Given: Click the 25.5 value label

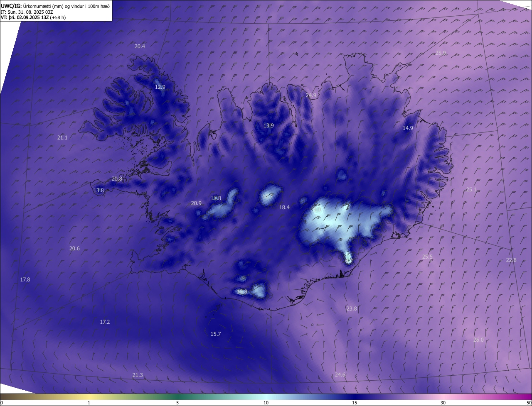Looking at the screenshot, I should [427, 257].
